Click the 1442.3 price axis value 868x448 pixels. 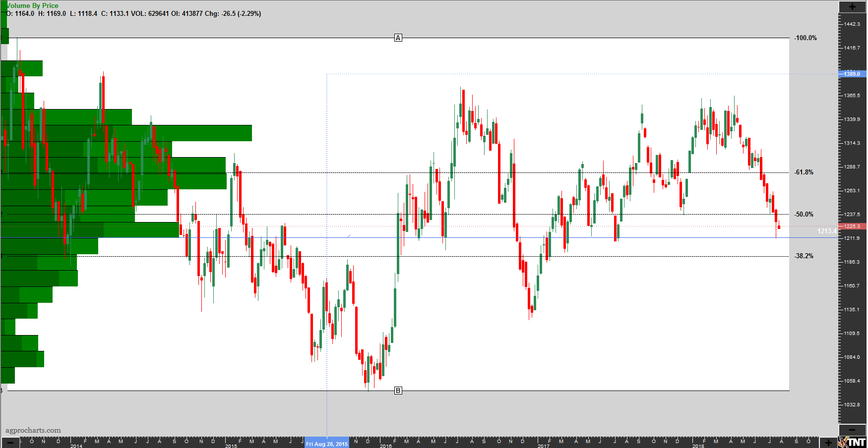[852, 24]
